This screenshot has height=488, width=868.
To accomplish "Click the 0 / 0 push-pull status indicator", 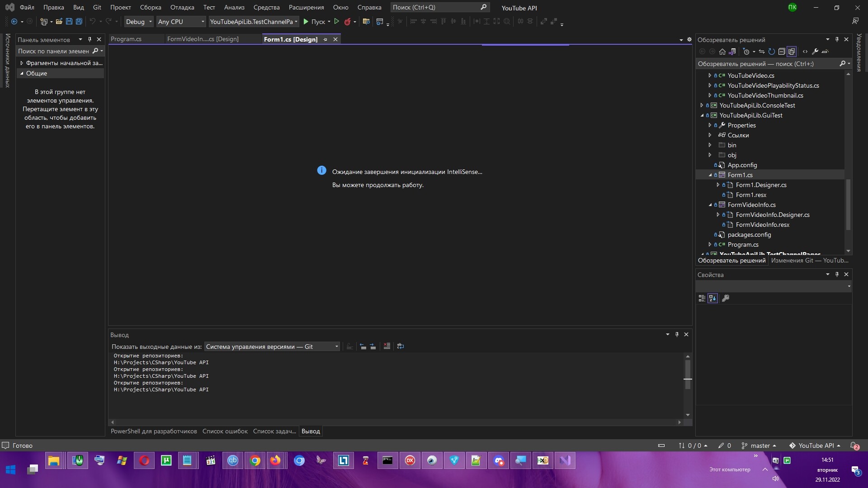I will tap(693, 446).
